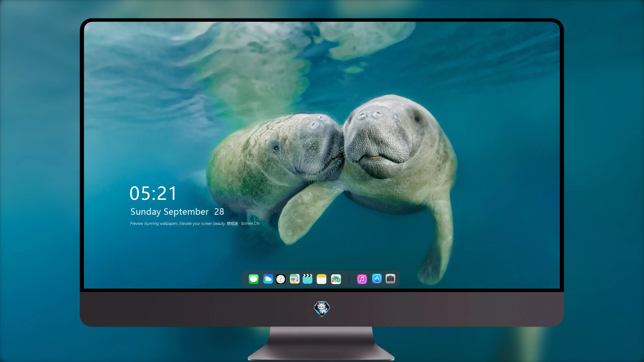The image size is (644, 362).
Task: Open the photo collage app icon in the dock
Action: click(336, 279)
